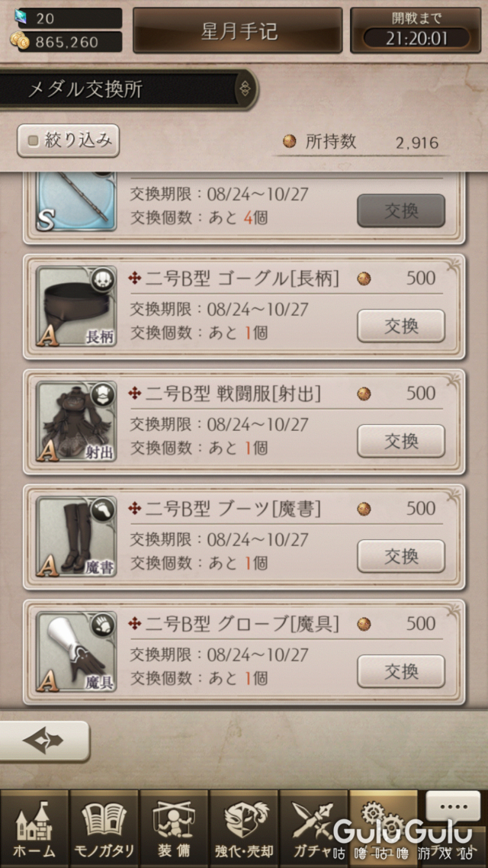Open the 強化・売却 mask icon
488x868 pixels.
tap(243, 828)
